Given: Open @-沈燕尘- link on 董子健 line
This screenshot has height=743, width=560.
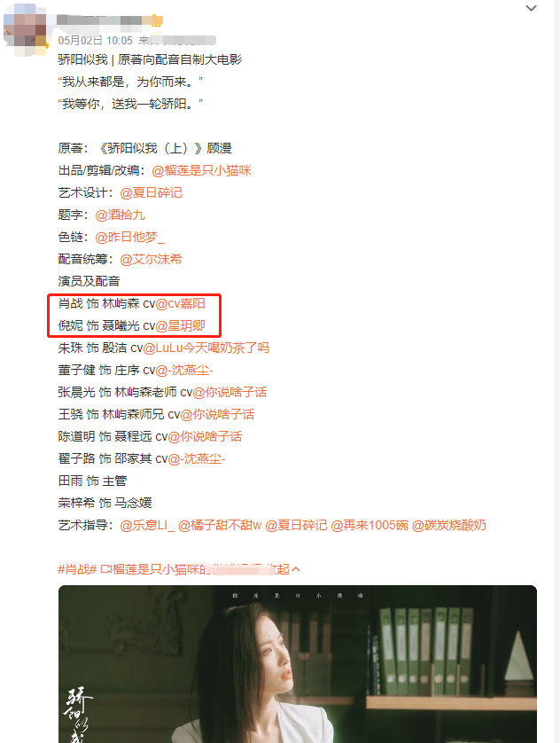Looking at the screenshot, I should pos(184,370).
